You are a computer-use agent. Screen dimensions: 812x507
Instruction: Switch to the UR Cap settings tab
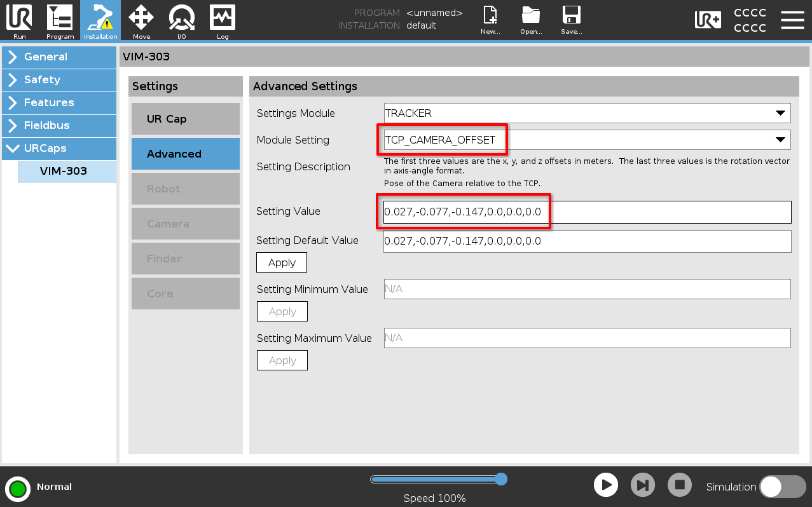[x=186, y=119]
